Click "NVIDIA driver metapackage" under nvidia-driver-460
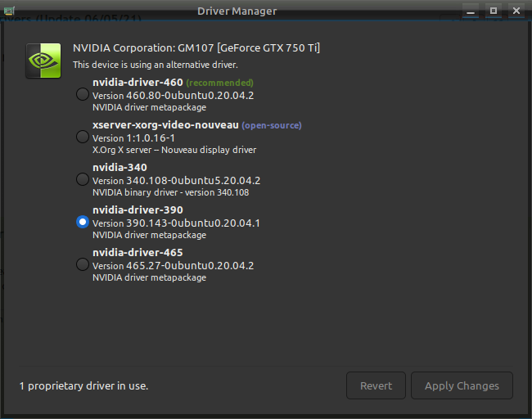The image size is (532, 419). 149,107
